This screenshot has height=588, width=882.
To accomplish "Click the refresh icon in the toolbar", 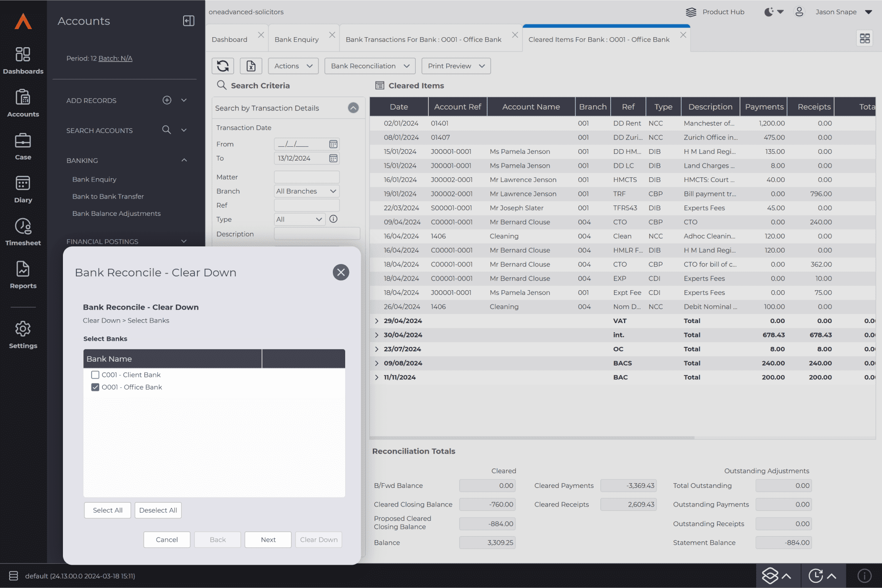I will tap(223, 66).
